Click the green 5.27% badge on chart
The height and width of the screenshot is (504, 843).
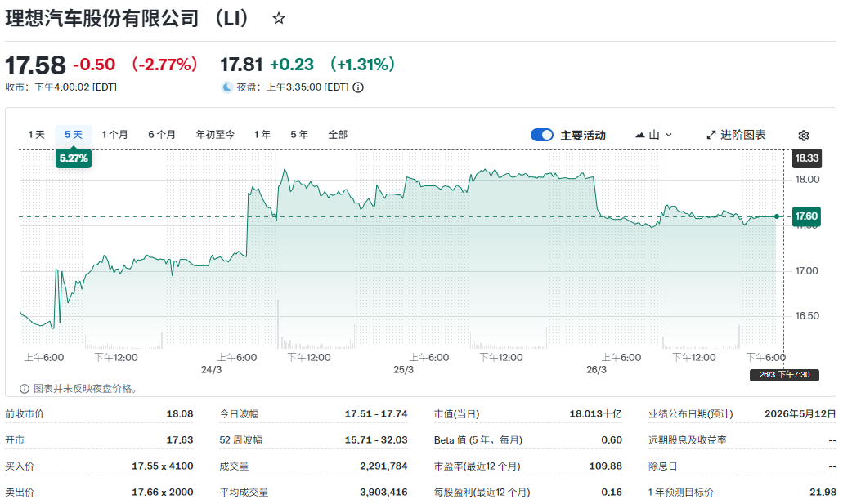74,158
